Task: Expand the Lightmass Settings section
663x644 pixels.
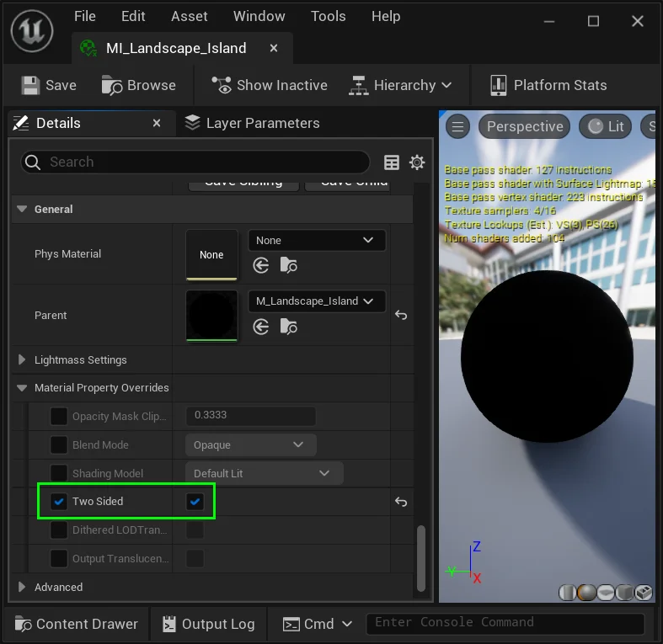Action: (x=22, y=359)
